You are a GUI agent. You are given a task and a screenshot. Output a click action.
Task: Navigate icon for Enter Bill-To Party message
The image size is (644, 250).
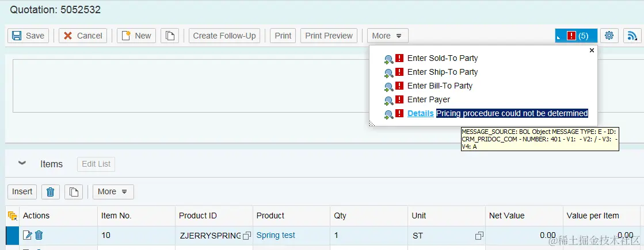[388, 87]
